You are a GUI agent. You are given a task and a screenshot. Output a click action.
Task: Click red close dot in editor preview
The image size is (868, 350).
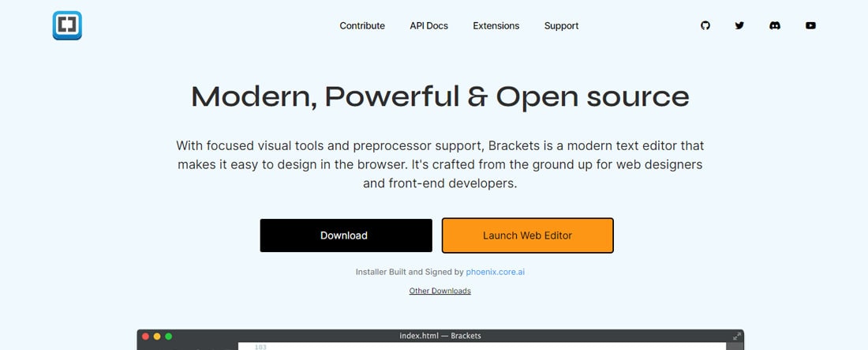coord(145,337)
